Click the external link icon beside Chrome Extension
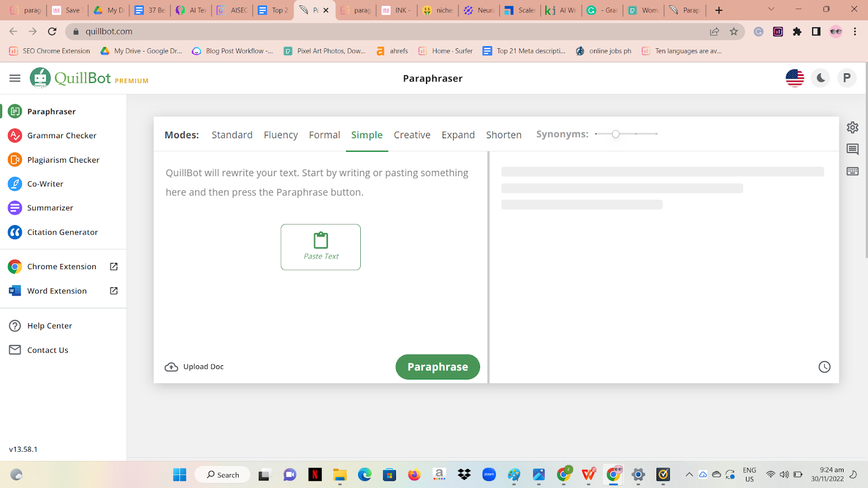The image size is (868, 488). click(x=114, y=267)
